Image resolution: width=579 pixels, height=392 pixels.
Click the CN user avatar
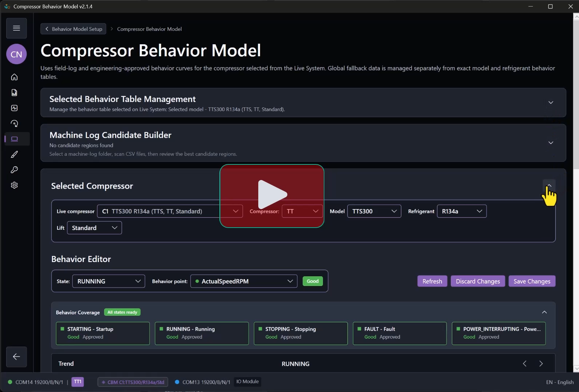click(16, 54)
